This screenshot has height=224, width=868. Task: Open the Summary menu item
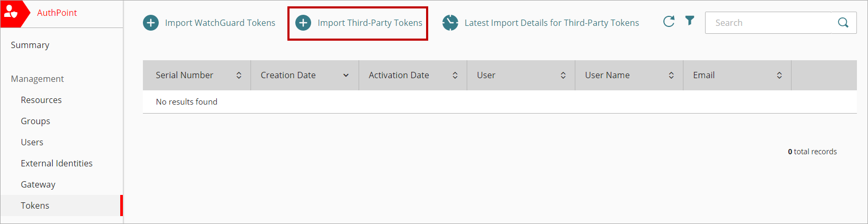(30, 45)
